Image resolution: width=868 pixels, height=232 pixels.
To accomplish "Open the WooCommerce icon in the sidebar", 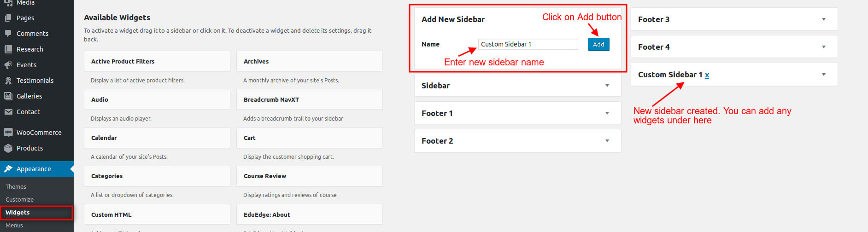I will pos(8,133).
